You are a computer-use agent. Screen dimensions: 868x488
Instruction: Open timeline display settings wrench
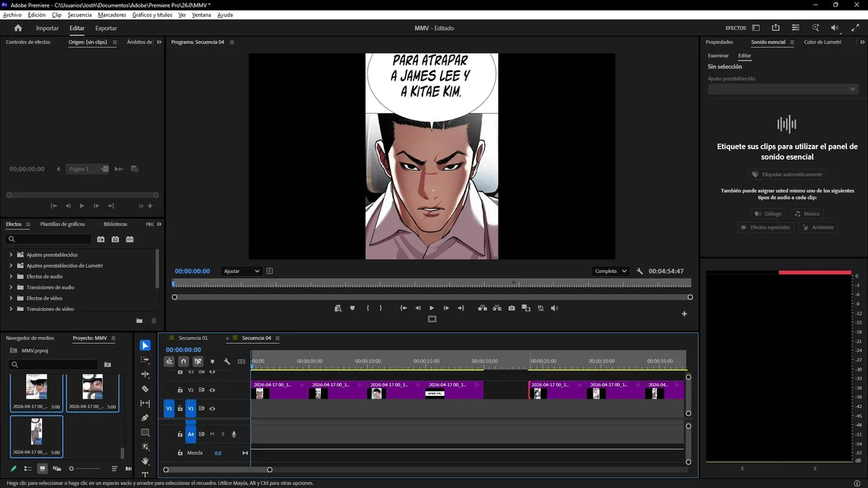pyautogui.click(x=227, y=362)
